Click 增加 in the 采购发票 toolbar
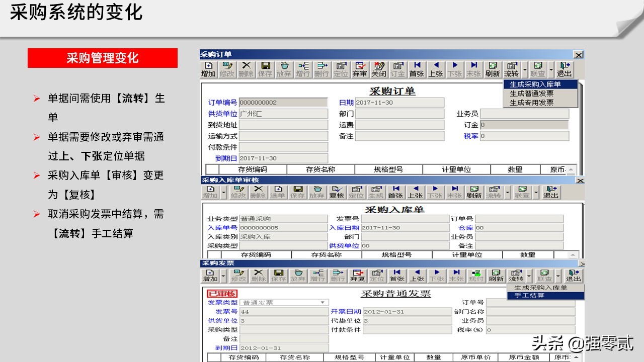 coord(210,276)
